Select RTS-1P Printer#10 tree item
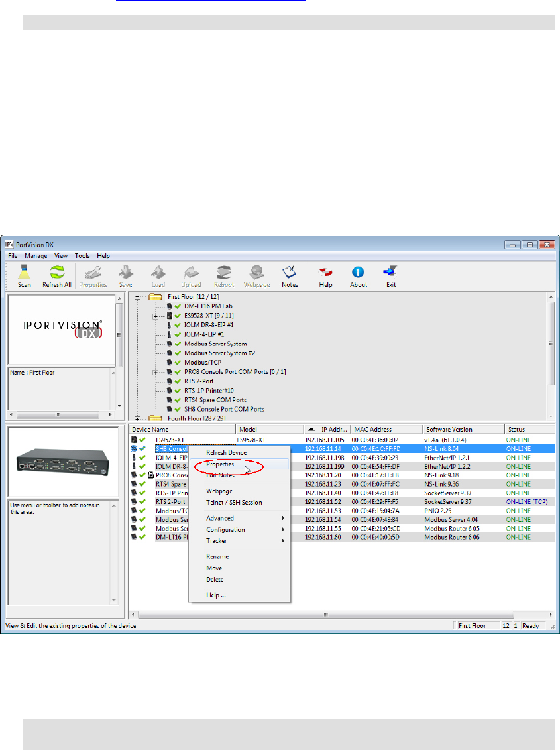 209,391
